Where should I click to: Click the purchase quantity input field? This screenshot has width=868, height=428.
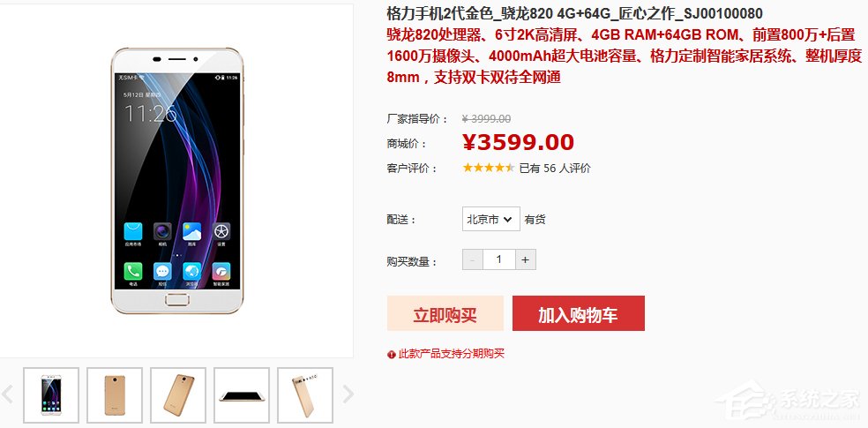click(x=498, y=259)
